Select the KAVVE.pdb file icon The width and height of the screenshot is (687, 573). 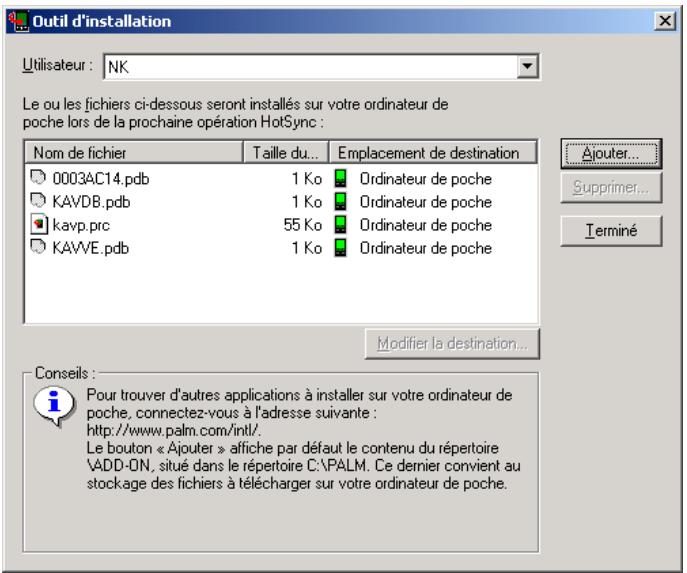[x=38, y=247]
